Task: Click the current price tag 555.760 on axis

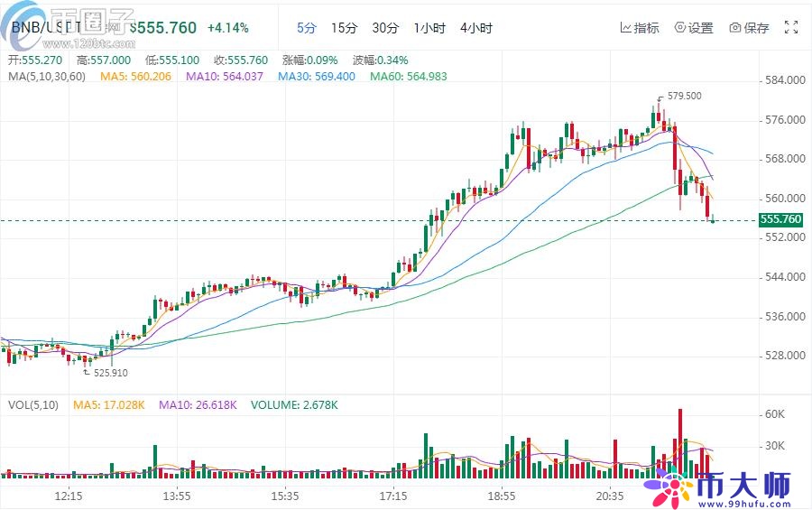Action: coord(781,219)
